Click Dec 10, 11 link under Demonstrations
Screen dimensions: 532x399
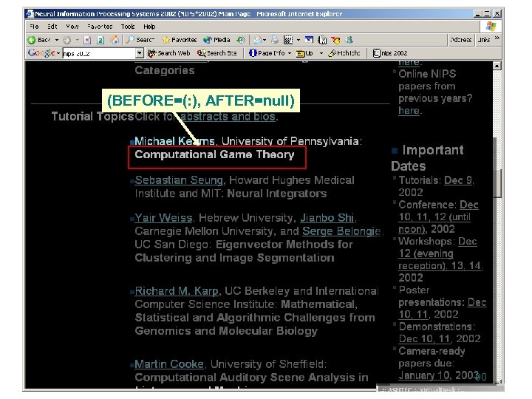click(x=424, y=339)
